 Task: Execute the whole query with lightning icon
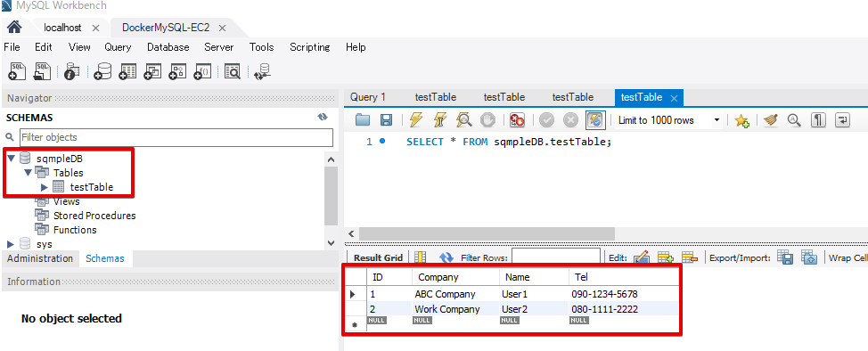pos(416,119)
